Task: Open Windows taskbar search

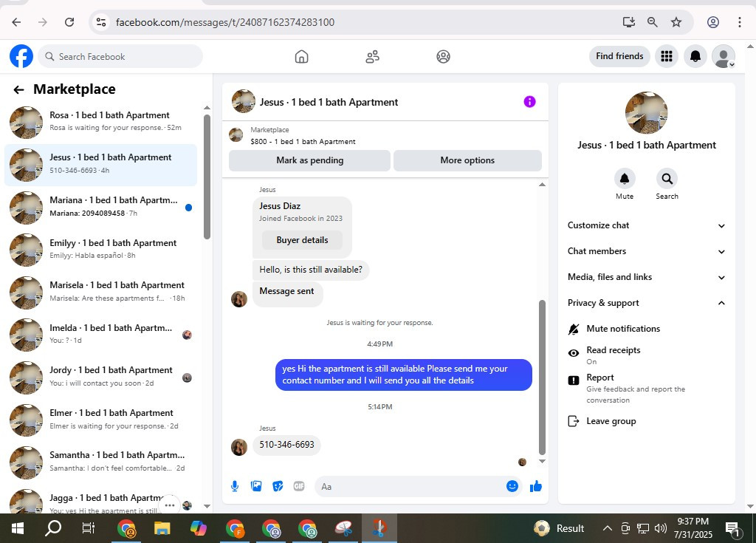Action: tap(53, 528)
